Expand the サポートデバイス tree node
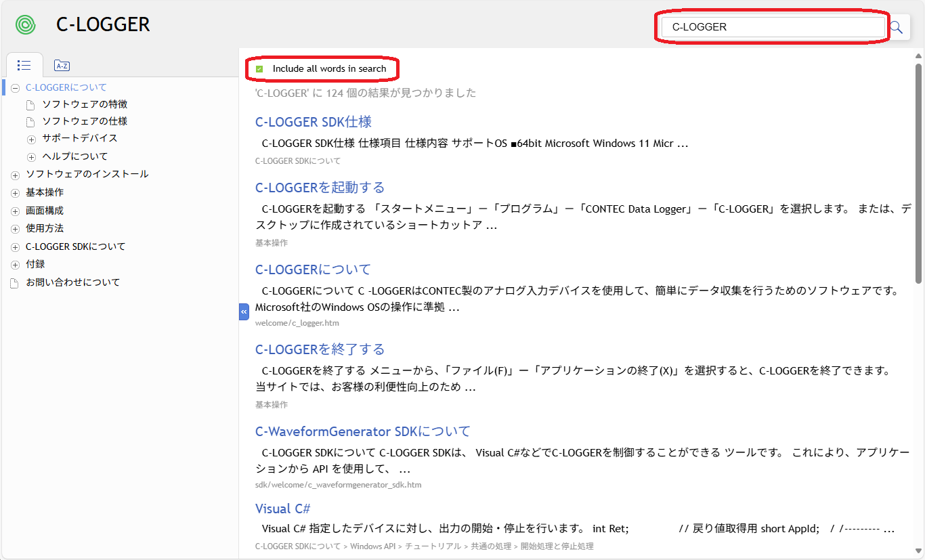This screenshot has width=925, height=560. click(x=31, y=139)
